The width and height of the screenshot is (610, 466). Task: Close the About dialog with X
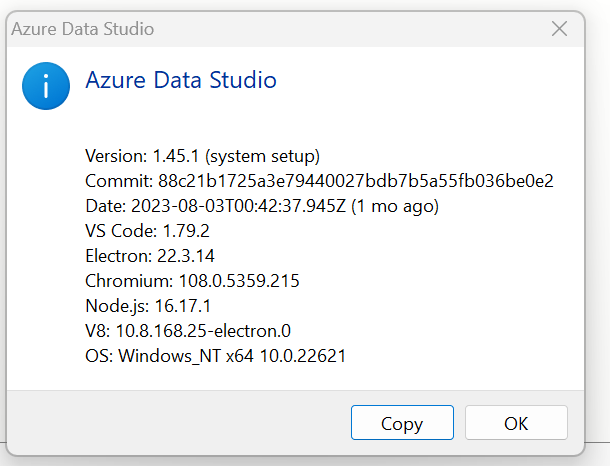coord(560,29)
